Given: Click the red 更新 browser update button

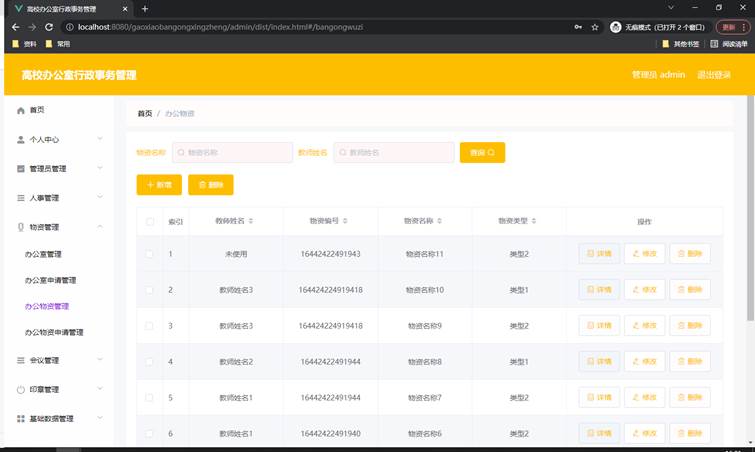Looking at the screenshot, I should click(x=733, y=27).
